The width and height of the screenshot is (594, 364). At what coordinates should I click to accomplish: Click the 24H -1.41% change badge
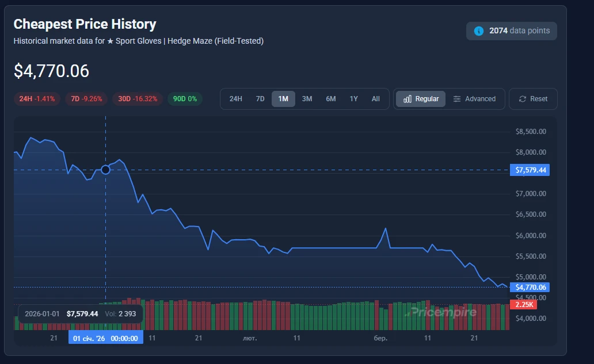point(37,99)
